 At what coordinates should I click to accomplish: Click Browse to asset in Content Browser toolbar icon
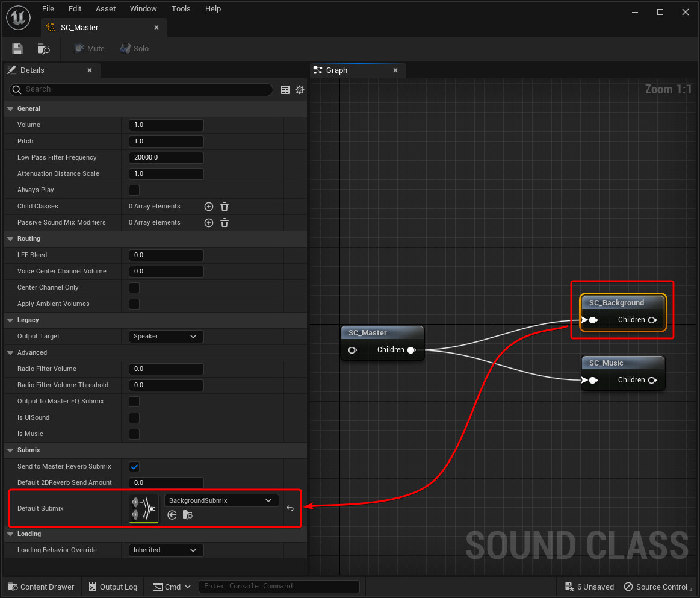coord(43,49)
